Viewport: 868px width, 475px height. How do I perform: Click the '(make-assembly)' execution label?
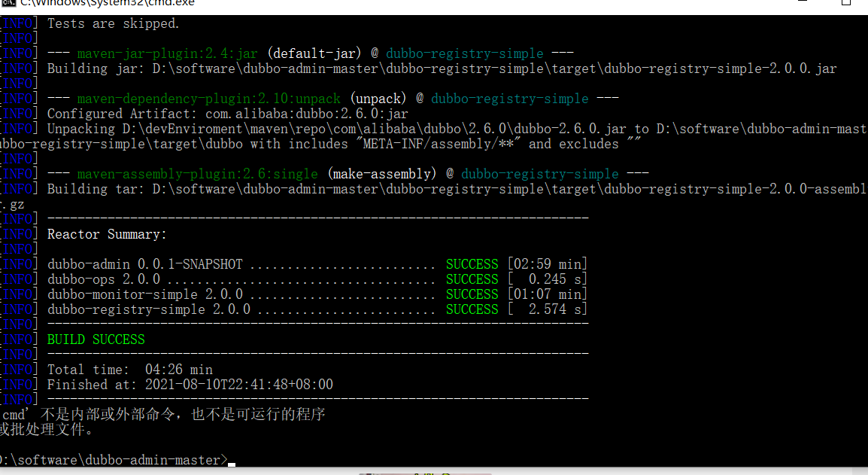pyautogui.click(x=382, y=174)
